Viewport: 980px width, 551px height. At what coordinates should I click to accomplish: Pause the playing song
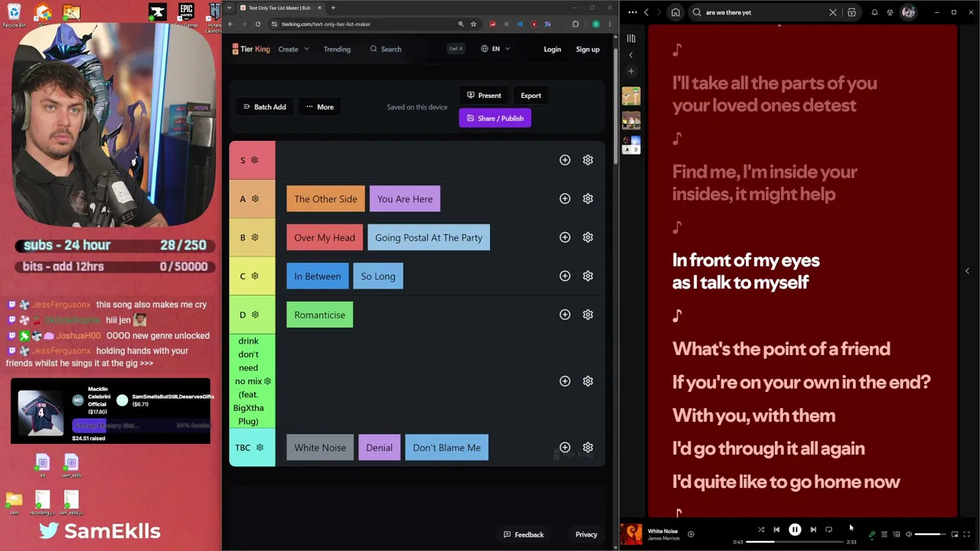(x=795, y=530)
